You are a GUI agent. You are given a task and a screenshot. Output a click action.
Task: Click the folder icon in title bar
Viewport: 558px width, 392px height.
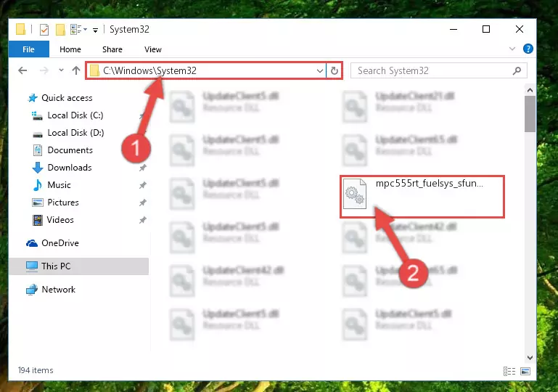pos(20,29)
